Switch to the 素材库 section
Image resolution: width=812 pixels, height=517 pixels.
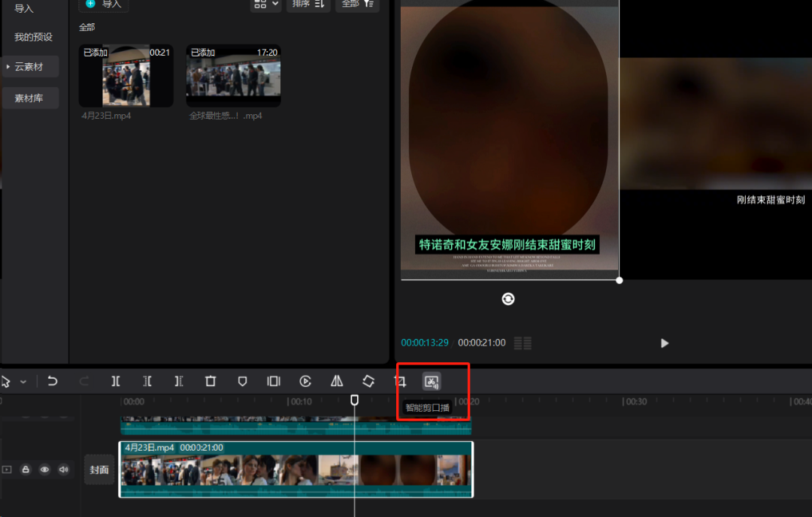click(x=29, y=98)
